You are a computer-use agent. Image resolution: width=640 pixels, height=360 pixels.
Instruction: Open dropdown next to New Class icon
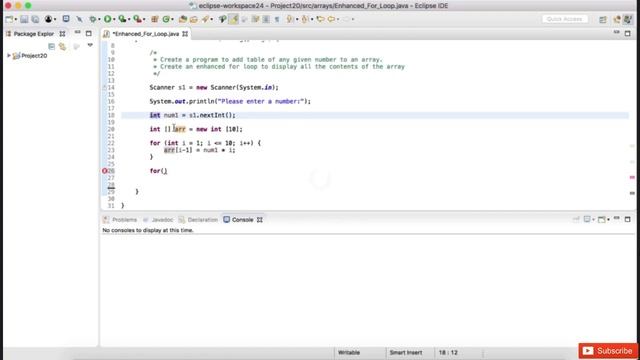(x=172, y=20)
